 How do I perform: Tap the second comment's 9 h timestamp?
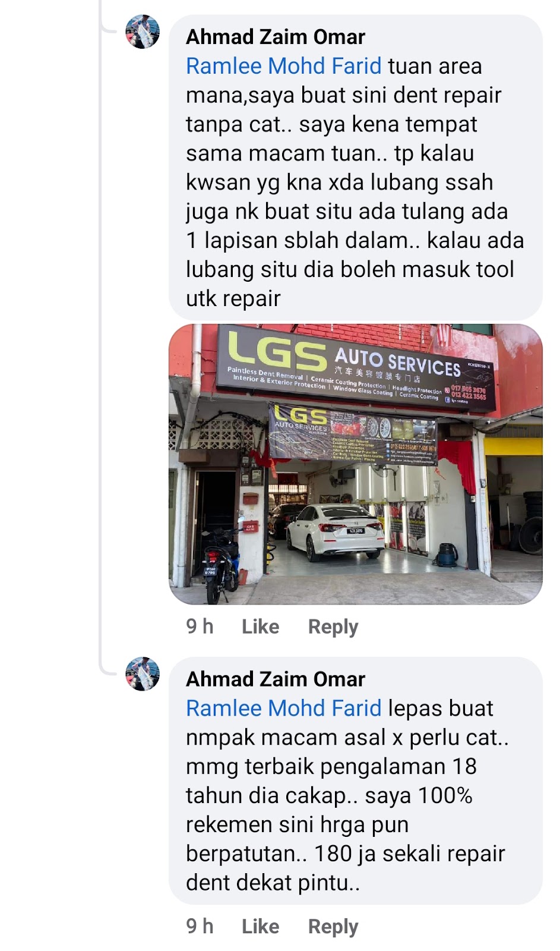[x=200, y=926]
